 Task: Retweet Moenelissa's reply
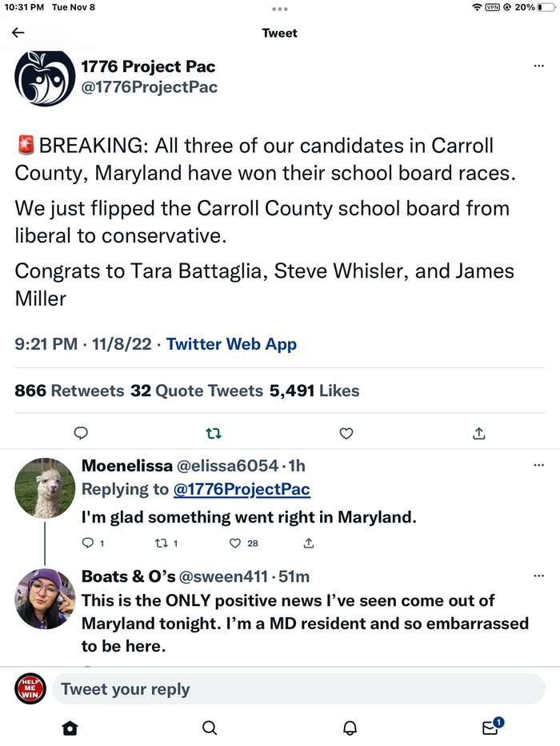point(158,543)
